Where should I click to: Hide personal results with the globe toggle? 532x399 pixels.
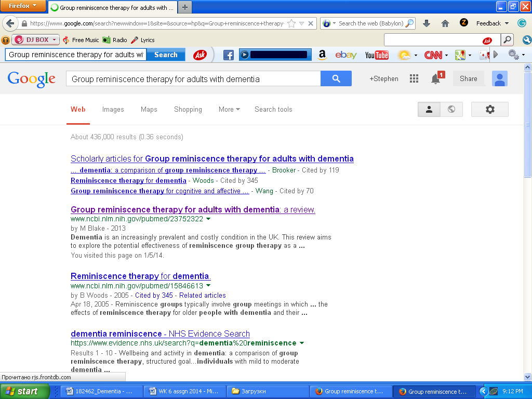click(451, 109)
